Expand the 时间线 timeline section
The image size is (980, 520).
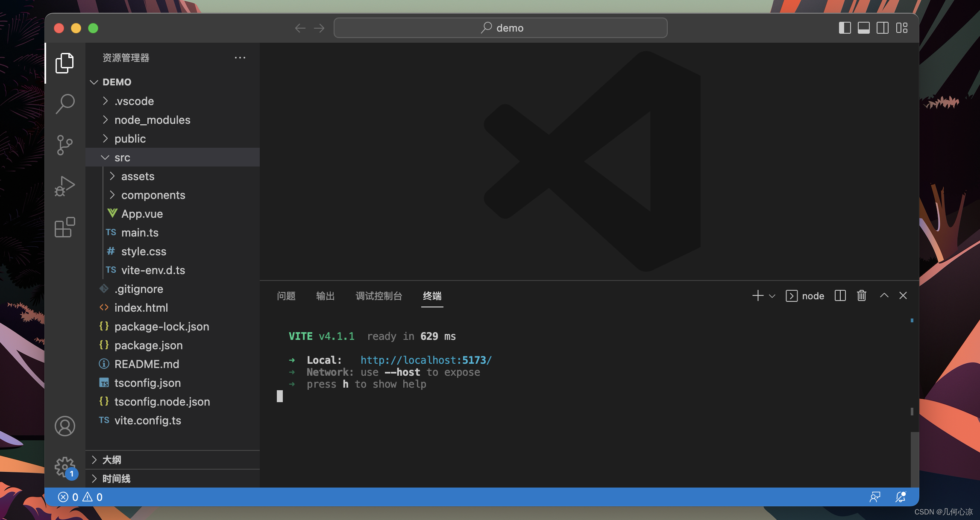173,479
